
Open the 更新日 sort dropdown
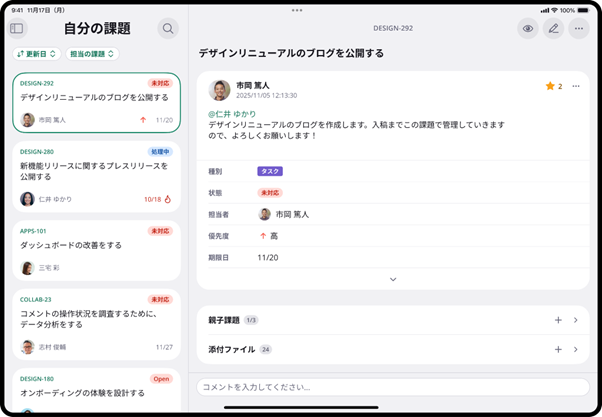click(x=38, y=54)
